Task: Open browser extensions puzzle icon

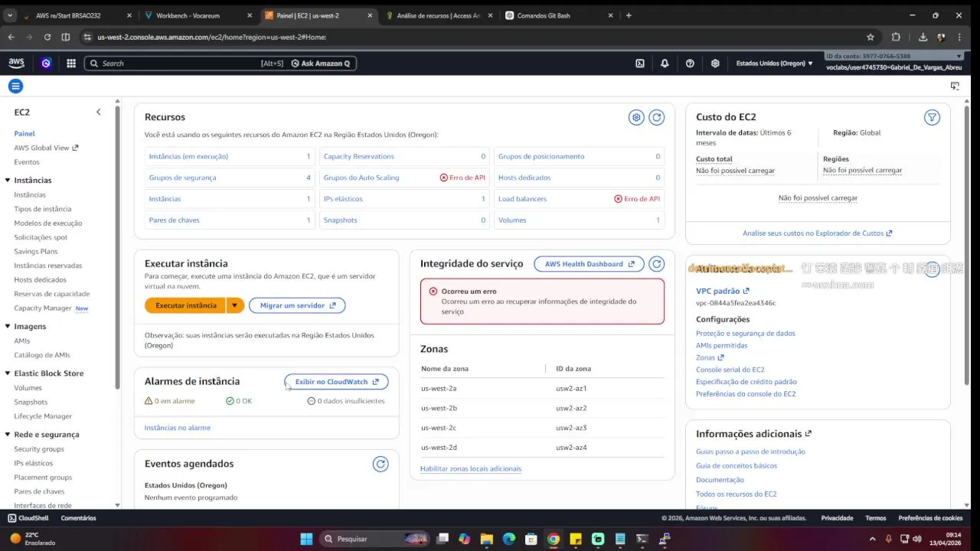Action: [896, 37]
